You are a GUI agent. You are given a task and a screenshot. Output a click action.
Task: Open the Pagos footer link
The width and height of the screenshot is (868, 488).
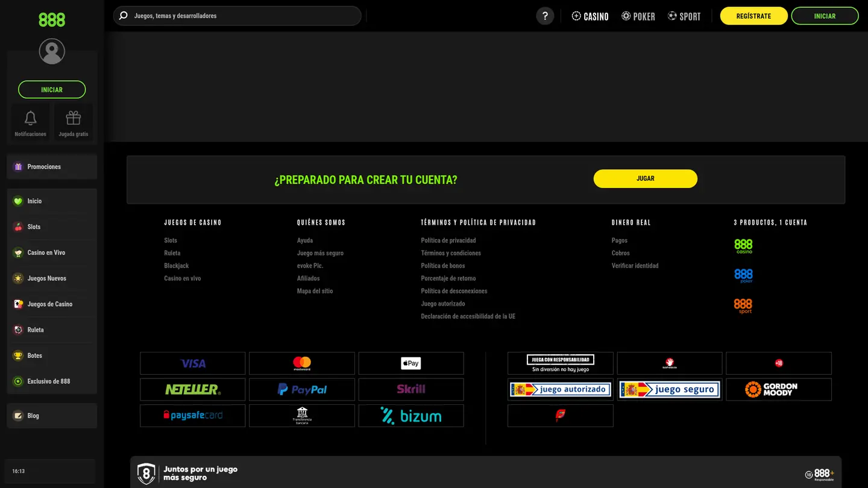(620, 240)
